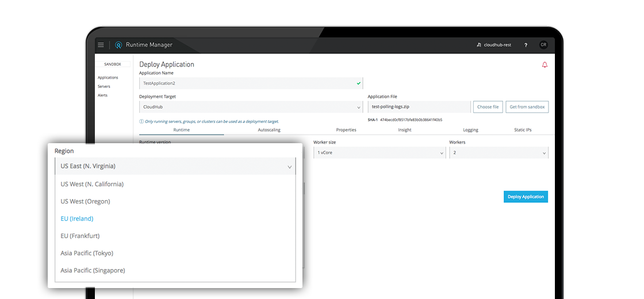
Task: Click the Deploy Application button
Action: (x=526, y=197)
